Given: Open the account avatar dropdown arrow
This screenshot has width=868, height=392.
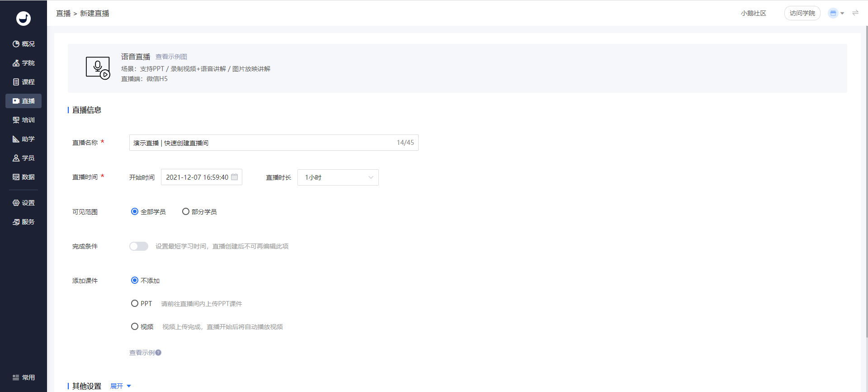Looking at the screenshot, I should tap(842, 13).
